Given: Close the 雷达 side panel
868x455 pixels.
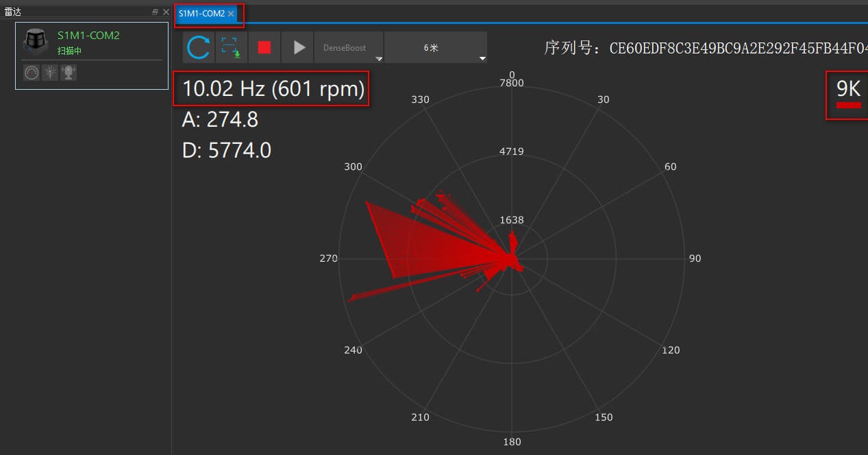Looking at the screenshot, I should (166, 12).
